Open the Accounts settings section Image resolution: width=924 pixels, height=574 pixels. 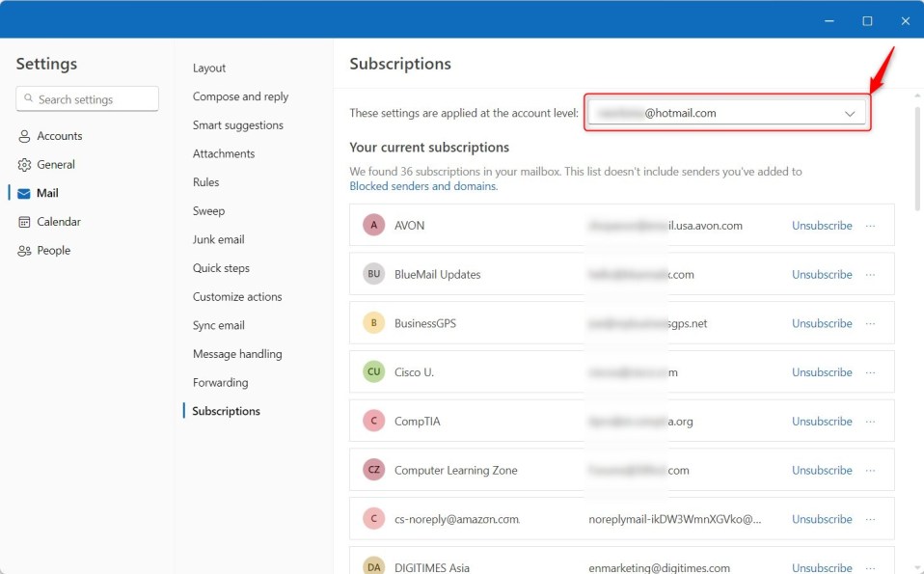[x=50, y=136]
